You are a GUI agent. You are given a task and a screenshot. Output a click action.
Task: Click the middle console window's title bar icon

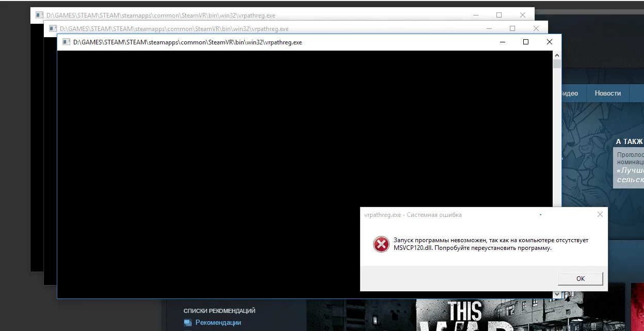coord(52,29)
